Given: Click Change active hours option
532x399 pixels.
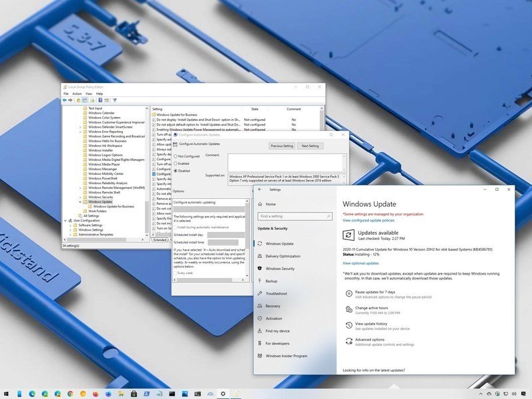Looking at the screenshot, I should coord(372,308).
